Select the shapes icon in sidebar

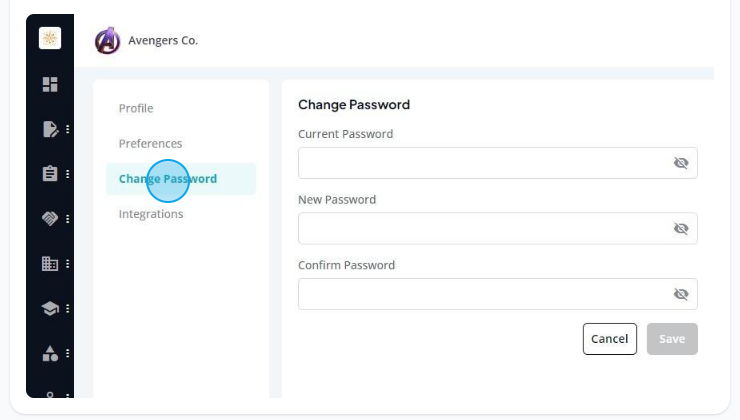tap(50, 353)
